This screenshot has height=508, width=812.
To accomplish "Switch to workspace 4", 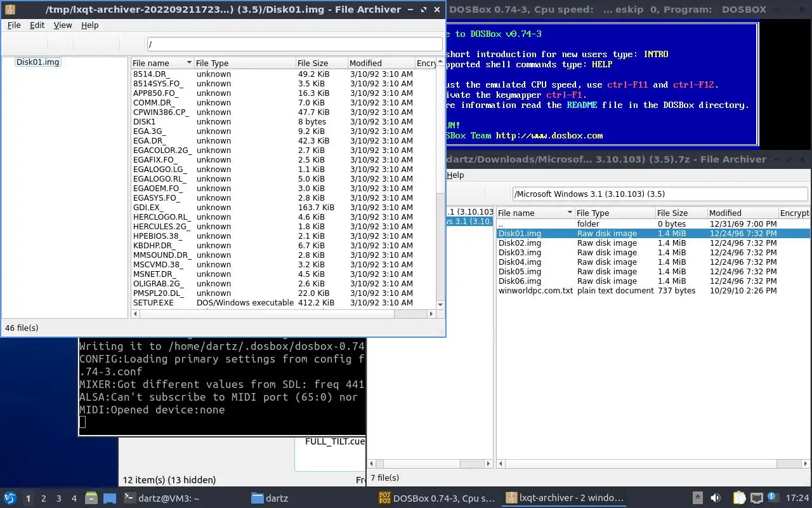I will tap(74, 498).
